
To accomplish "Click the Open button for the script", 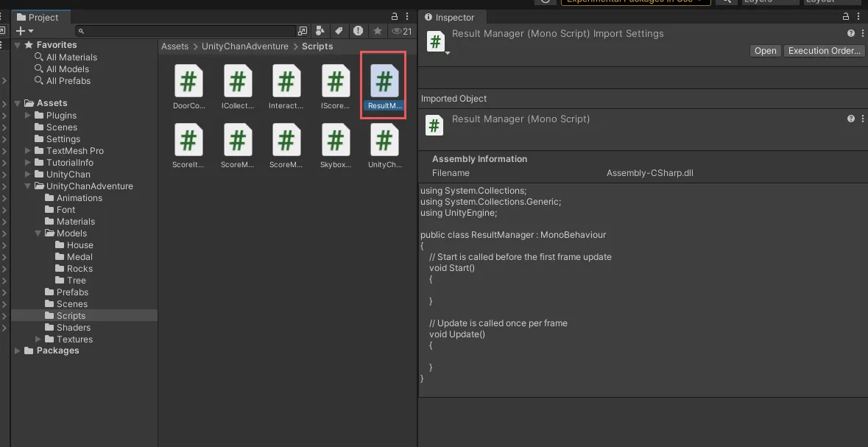I will (765, 51).
